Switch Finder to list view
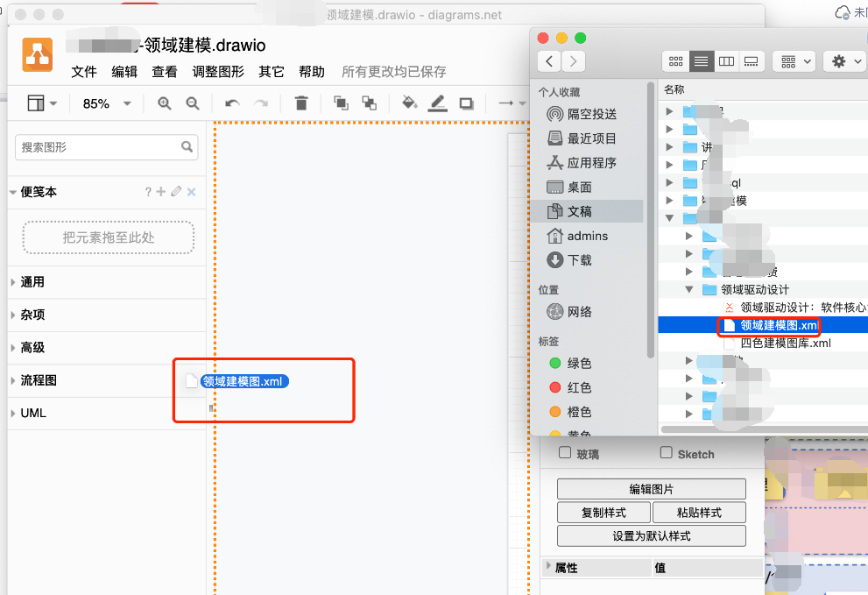Viewport: 868px width, 595px height. [701, 61]
